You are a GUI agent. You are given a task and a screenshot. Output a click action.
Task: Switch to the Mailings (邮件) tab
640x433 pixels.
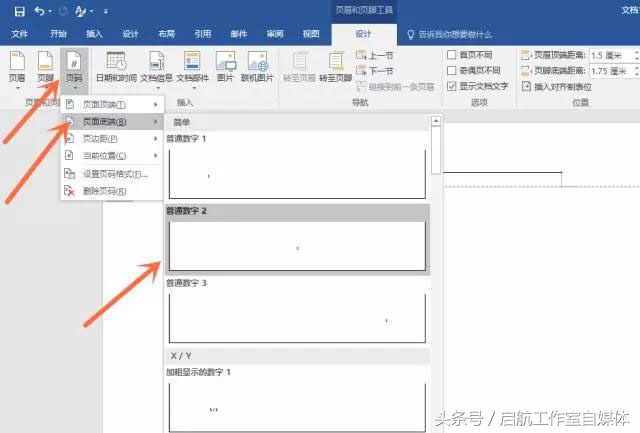click(x=239, y=34)
